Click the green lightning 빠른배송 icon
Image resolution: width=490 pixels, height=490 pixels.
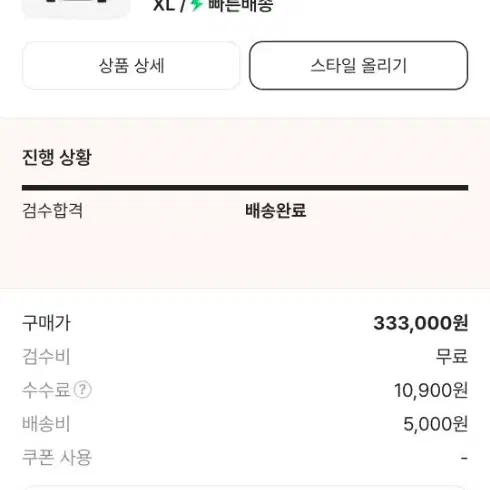tap(197, 5)
